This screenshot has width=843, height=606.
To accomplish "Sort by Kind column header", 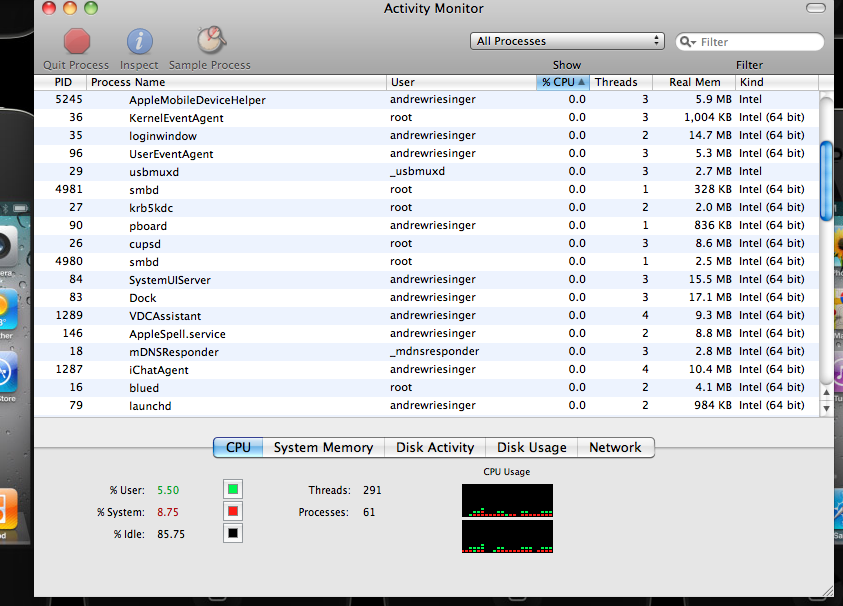I will (x=777, y=82).
